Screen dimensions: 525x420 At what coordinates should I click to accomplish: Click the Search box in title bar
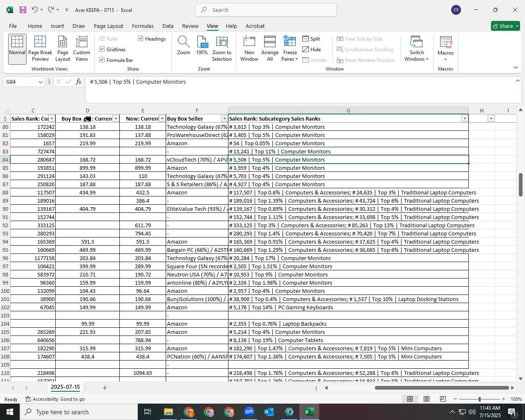[266, 10]
